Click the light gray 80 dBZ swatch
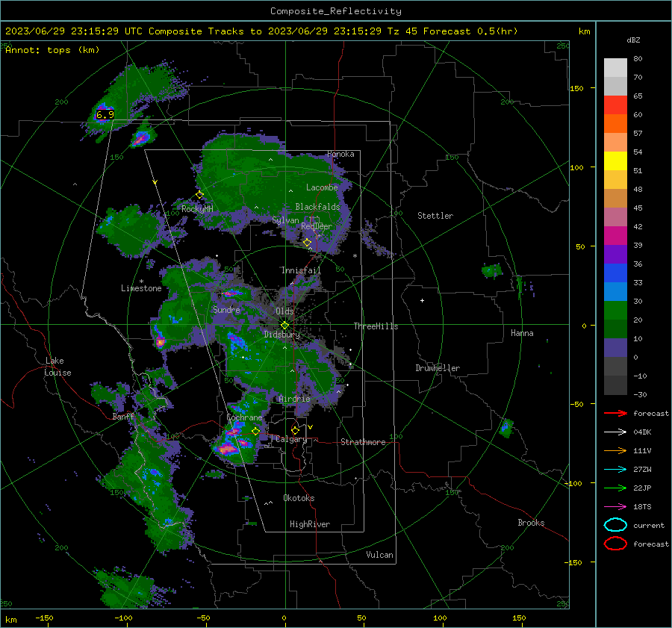Viewport: 672px width, 628px height. (x=615, y=67)
